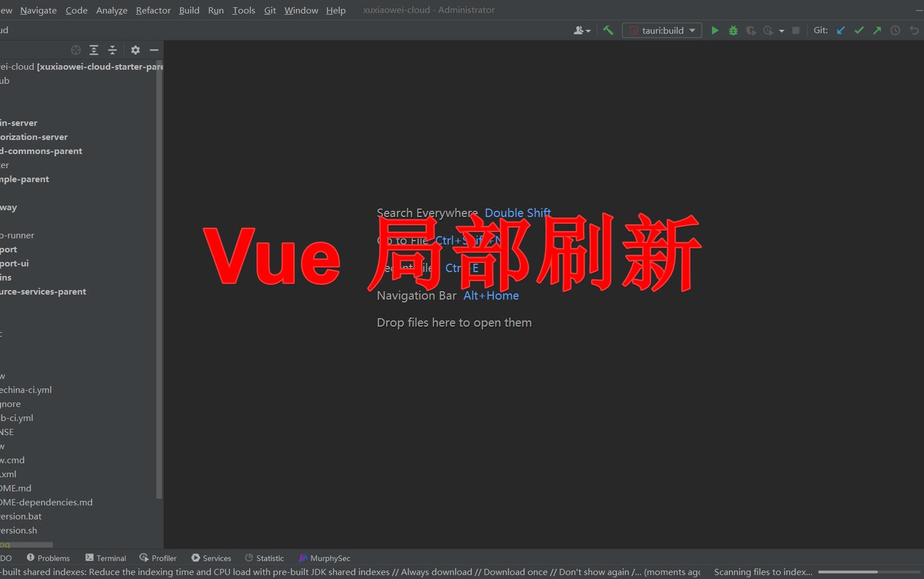This screenshot has height=579, width=924.
Task: Open the Build menu
Action: click(189, 10)
